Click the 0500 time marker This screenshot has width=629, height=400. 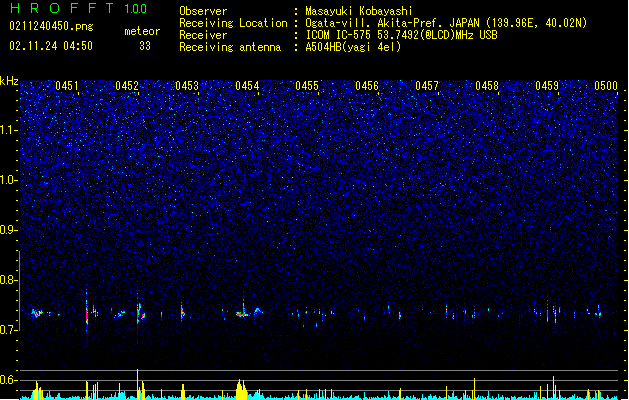pos(606,86)
